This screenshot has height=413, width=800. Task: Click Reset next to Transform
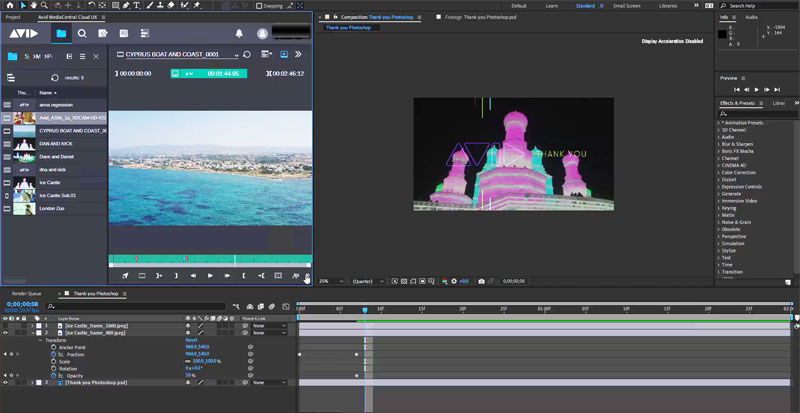[191, 340]
